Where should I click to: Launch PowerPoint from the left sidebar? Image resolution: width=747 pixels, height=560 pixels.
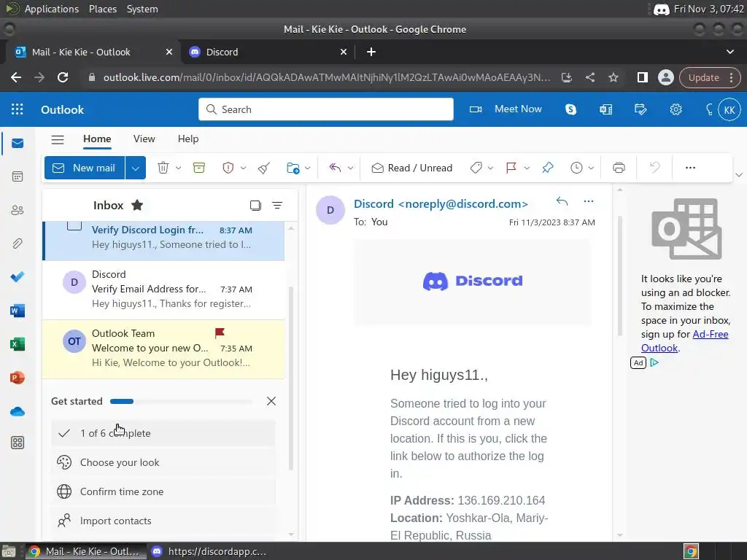click(18, 378)
